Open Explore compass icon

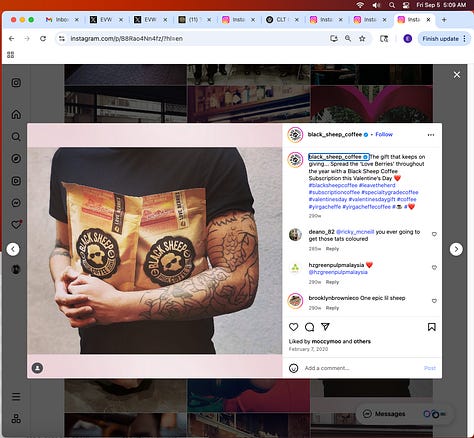click(x=16, y=159)
